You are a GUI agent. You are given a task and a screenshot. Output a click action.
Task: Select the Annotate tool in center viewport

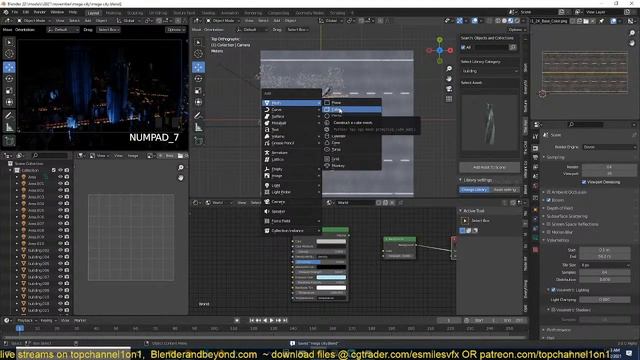198,116
